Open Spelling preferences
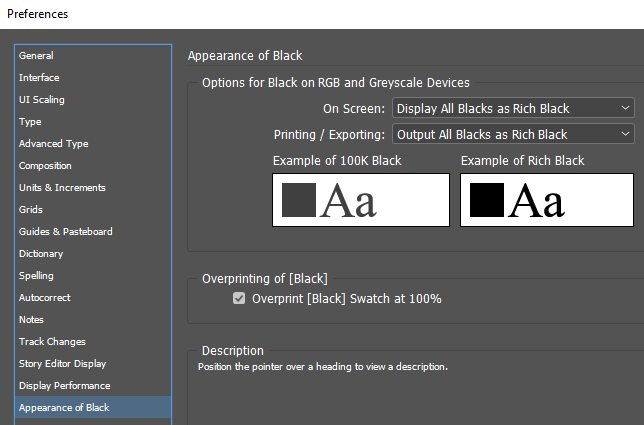 pyautogui.click(x=37, y=276)
